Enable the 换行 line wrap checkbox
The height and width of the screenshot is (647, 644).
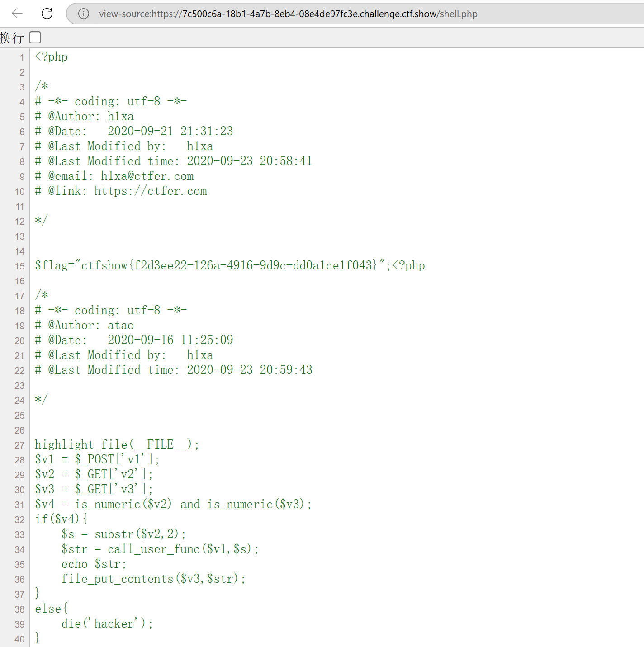point(35,38)
